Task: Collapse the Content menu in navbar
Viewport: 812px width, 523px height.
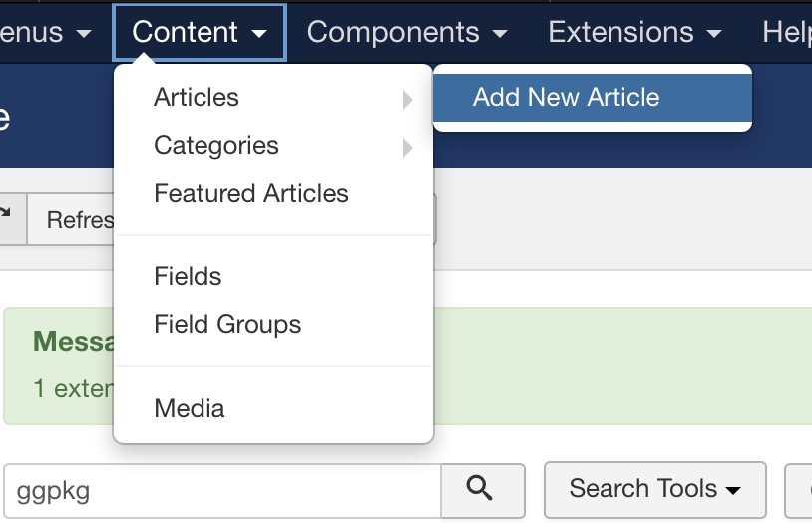Action: coord(200,32)
